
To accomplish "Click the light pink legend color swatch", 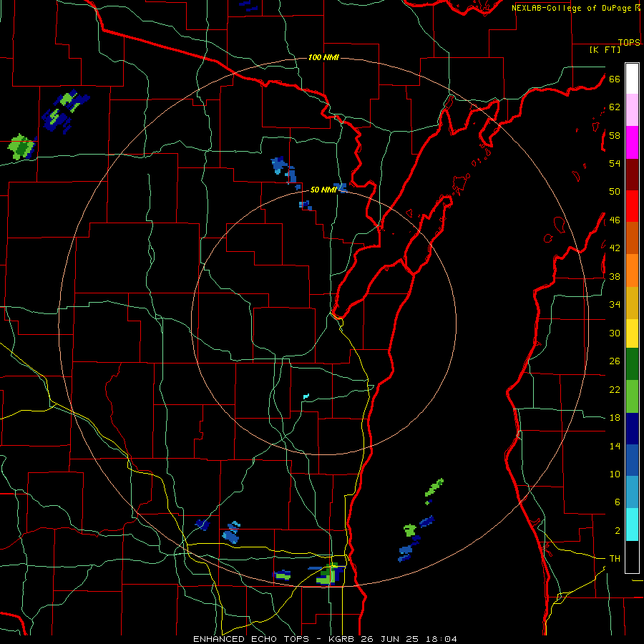I will tap(632, 110).
